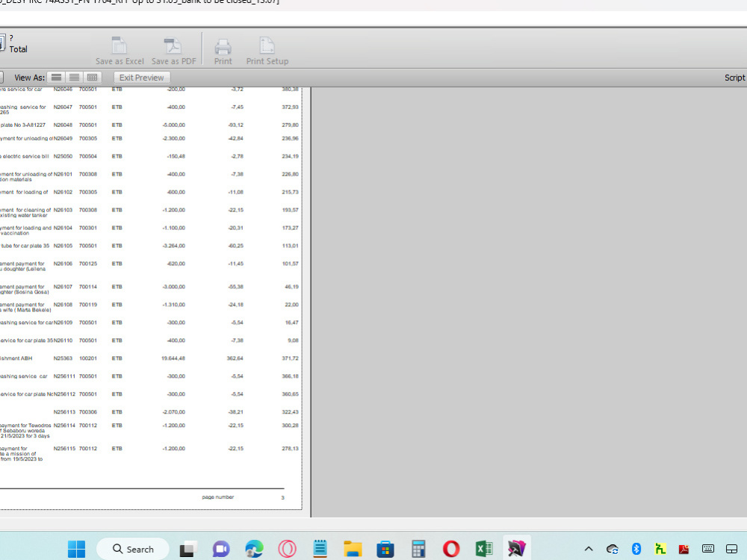Switch View As to list view
The image size is (747, 560).
point(74,78)
